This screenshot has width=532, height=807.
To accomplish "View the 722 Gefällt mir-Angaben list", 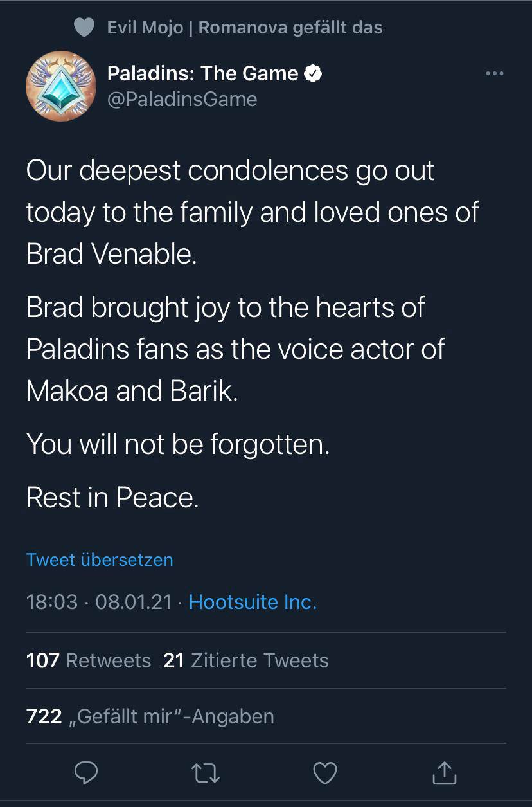I will coord(149,716).
